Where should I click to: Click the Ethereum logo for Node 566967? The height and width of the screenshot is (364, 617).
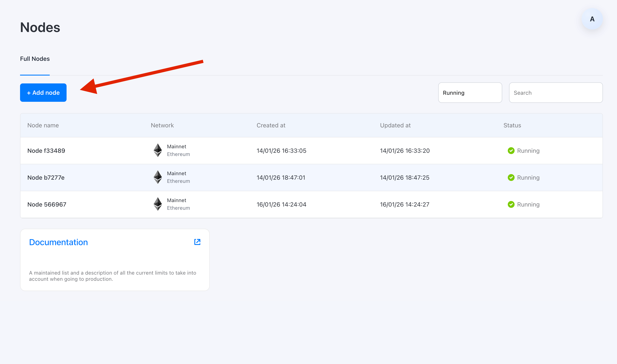click(x=158, y=204)
